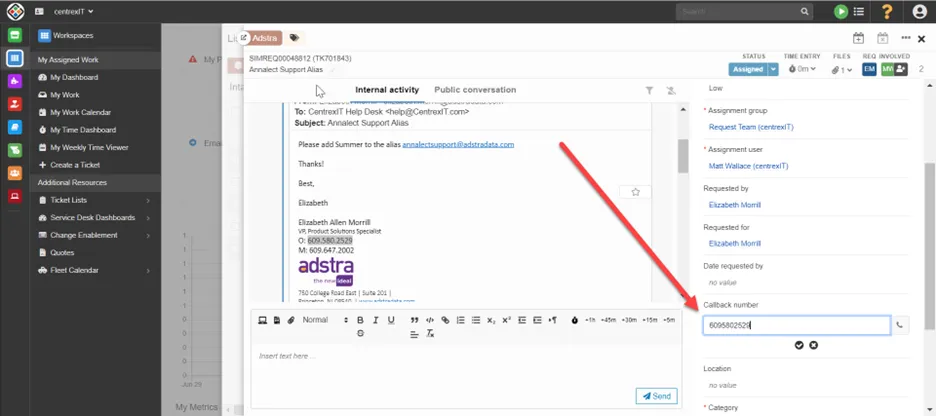936x416 pixels.
Task: Click the stopwatch timer icon in editor toolbar
Action: (574, 321)
